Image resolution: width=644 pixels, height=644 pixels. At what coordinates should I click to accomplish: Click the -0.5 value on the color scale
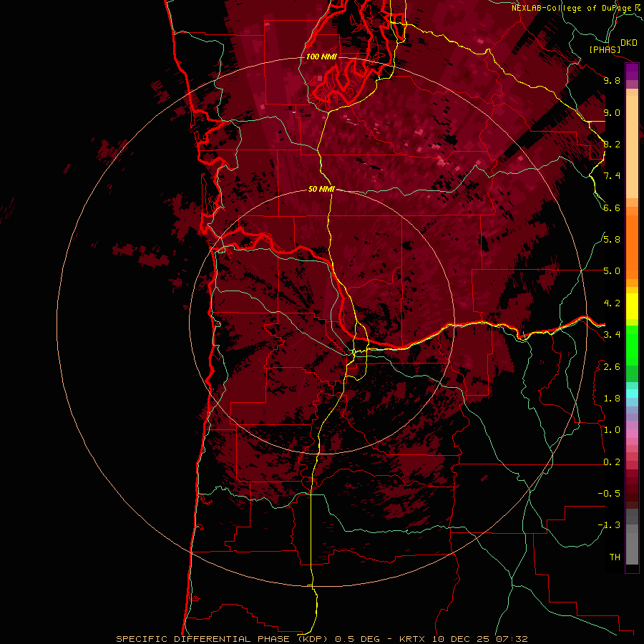[609, 494]
